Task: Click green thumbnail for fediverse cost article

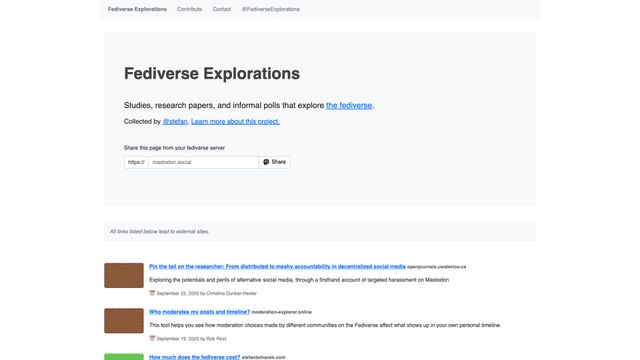Action: (124, 357)
